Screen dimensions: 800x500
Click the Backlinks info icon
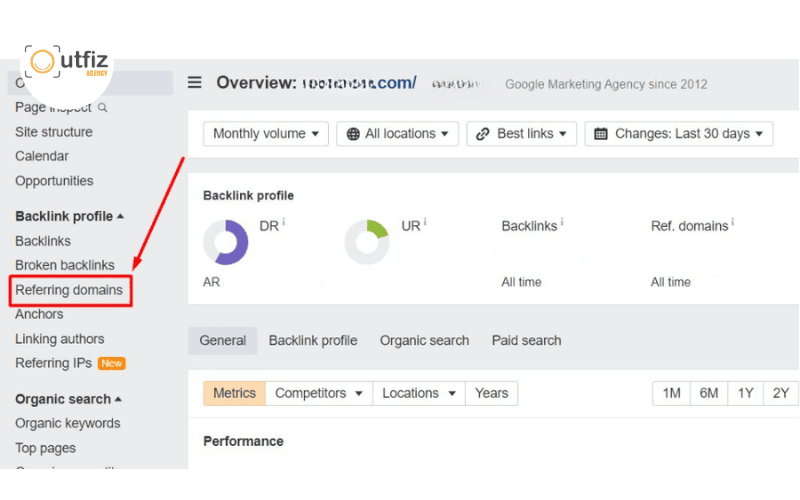(562, 222)
